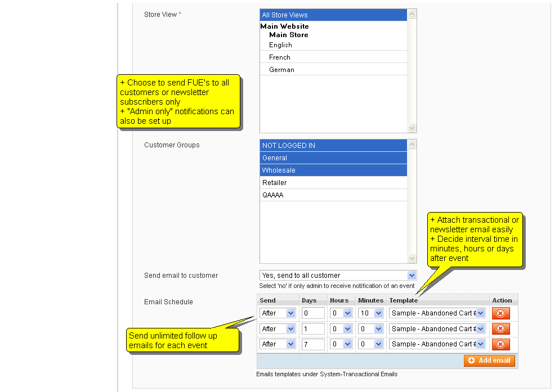This screenshot has height=392, width=559.
Task: Click the Store View list scroll-down arrow
Action: coord(412,128)
